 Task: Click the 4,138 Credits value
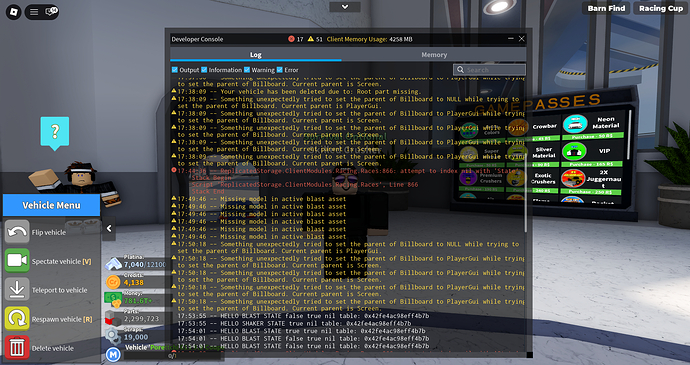133,282
